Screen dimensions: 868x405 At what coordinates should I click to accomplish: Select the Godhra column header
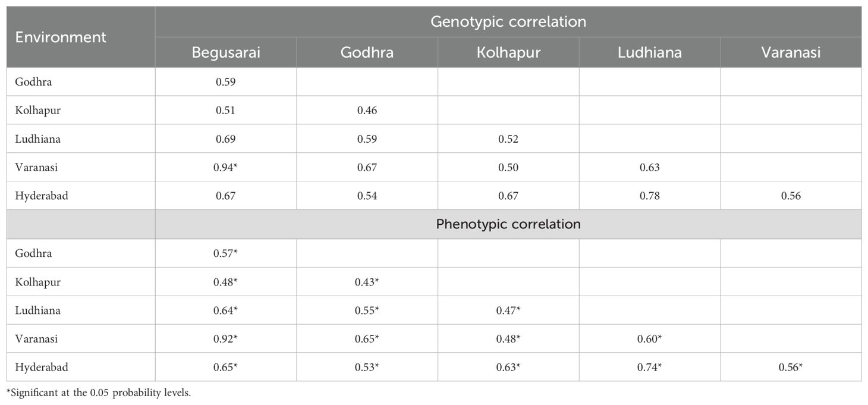coord(367,53)
